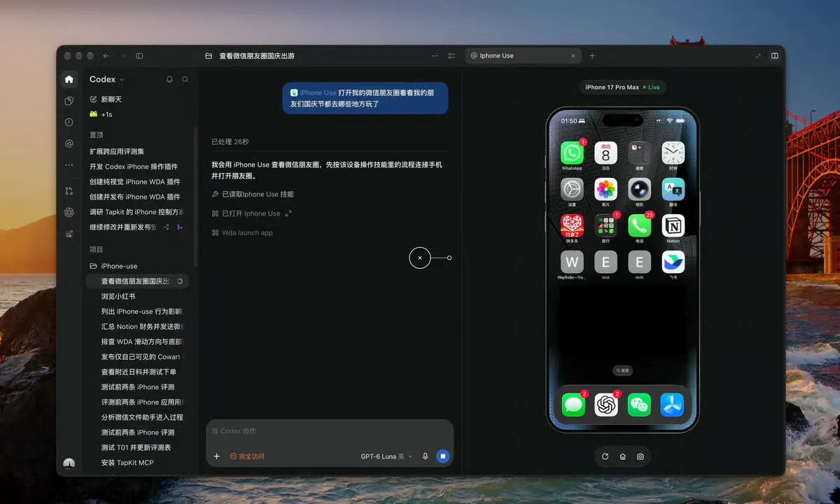This screenshot has width=840, height=504.
Task: Tap the Notion app on the iPhone screen
Action: coord(673,225)
